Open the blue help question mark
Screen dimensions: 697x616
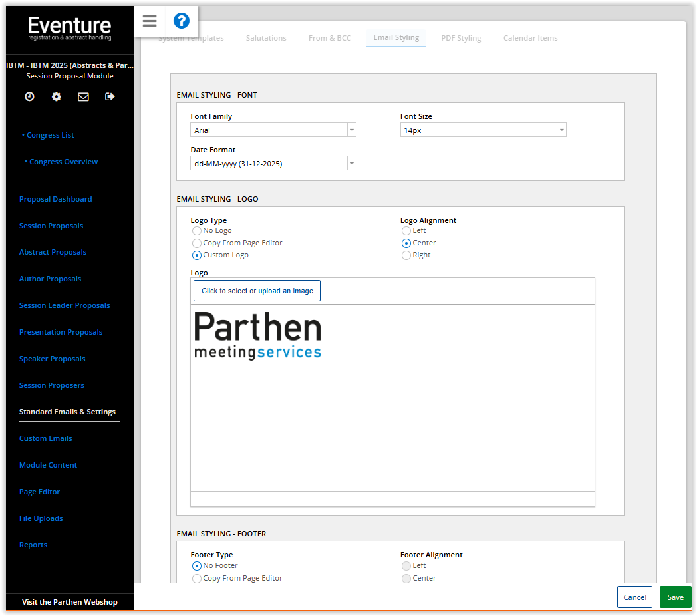point(182,21)
